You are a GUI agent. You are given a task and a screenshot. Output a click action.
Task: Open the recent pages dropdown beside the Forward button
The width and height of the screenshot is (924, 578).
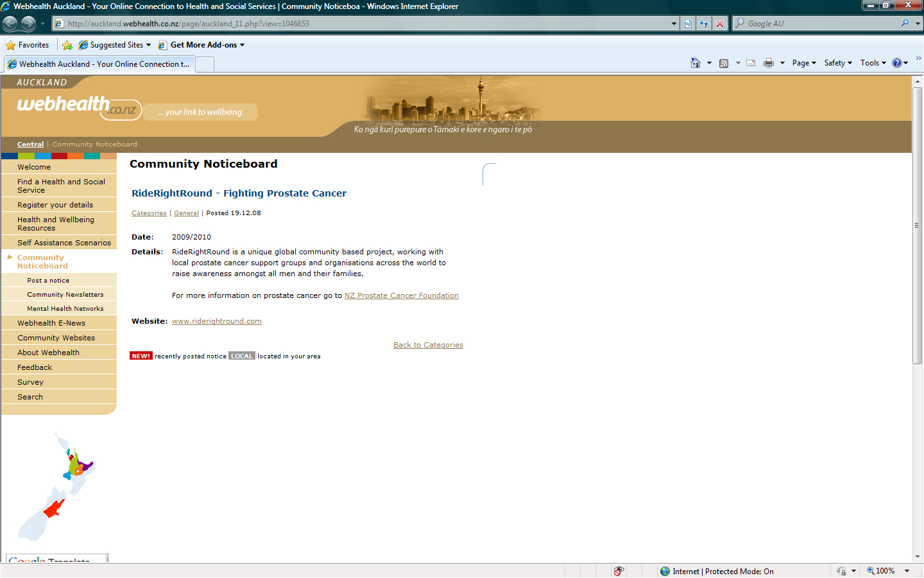click(x=43, y=24)
